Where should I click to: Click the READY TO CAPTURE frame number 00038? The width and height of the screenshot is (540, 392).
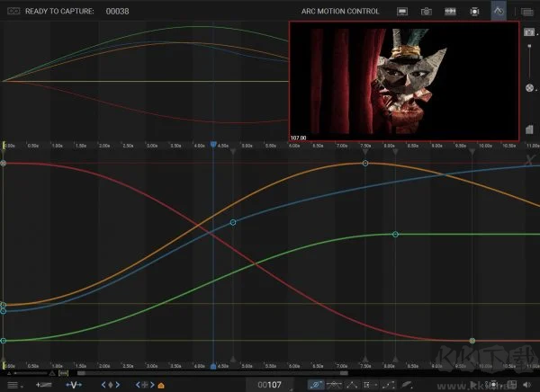click(x=117, y=12)
